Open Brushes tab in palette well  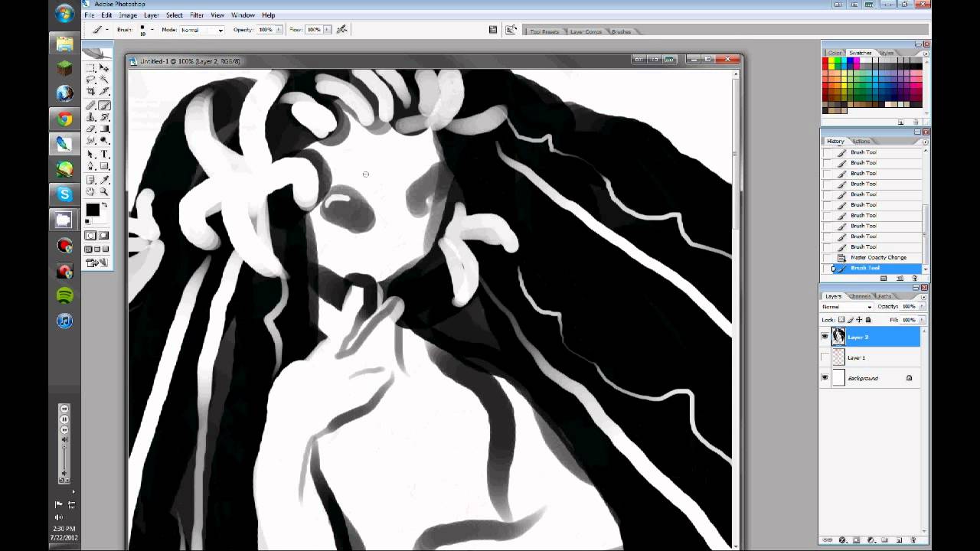click(622, 31)
